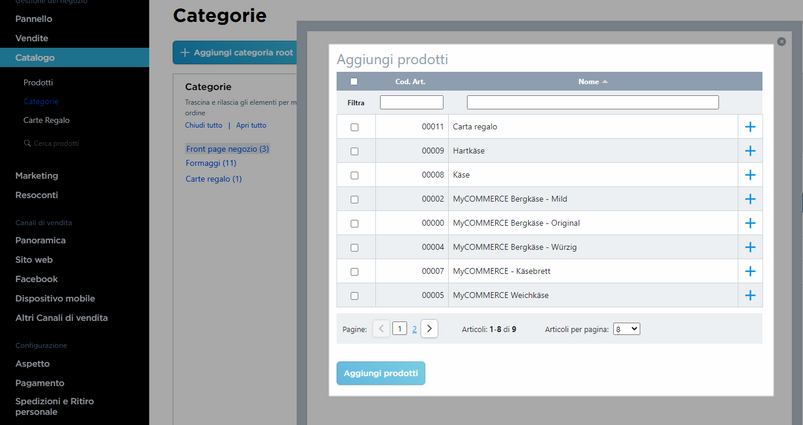Tick checkbox for MyCOMMERCE Weichkäse

(354, 295)
